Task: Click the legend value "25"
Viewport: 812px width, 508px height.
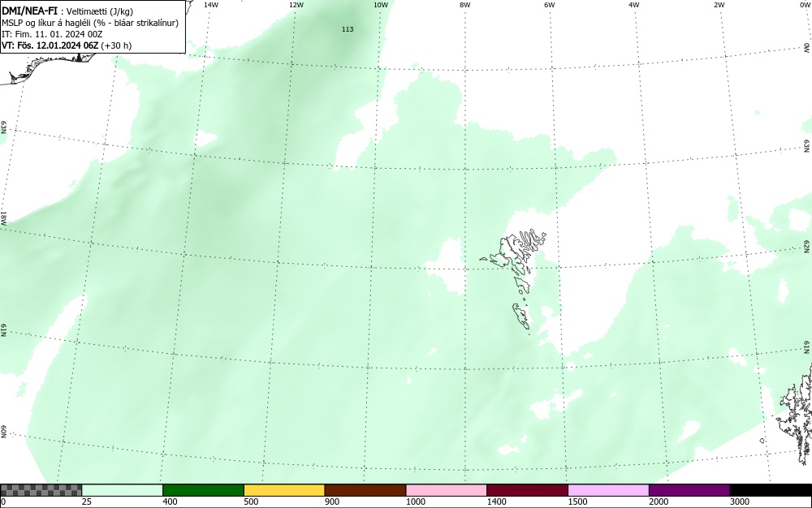Action: 87,502
